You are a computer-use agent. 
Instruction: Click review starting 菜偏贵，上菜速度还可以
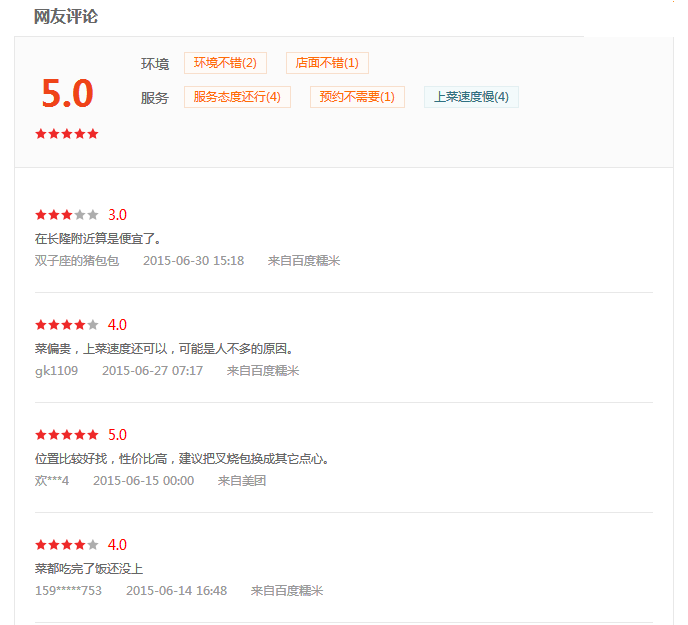164,349
